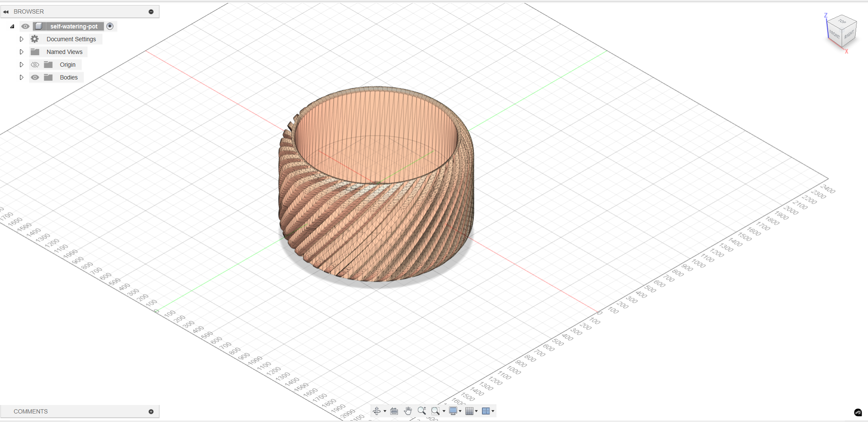Expand the Document Settings node
The image size is (868, 422).
click(x=21, y=39)
